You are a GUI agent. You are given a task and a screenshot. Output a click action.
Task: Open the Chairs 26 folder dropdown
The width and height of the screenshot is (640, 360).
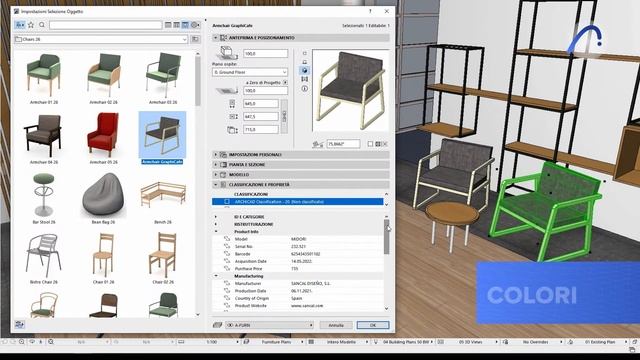click(x=100, y=39)
